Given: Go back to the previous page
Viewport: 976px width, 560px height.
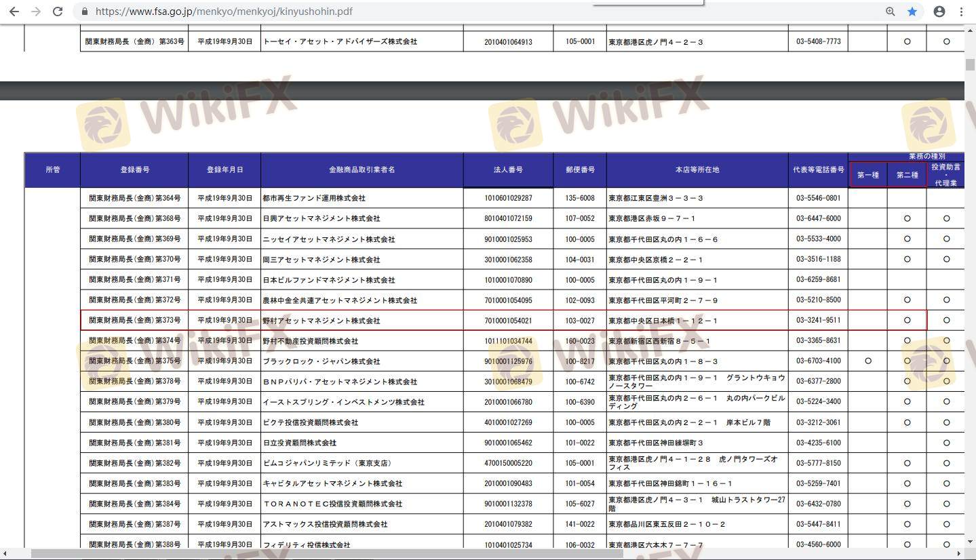Looking at the screenshot, I should point(14,12).
